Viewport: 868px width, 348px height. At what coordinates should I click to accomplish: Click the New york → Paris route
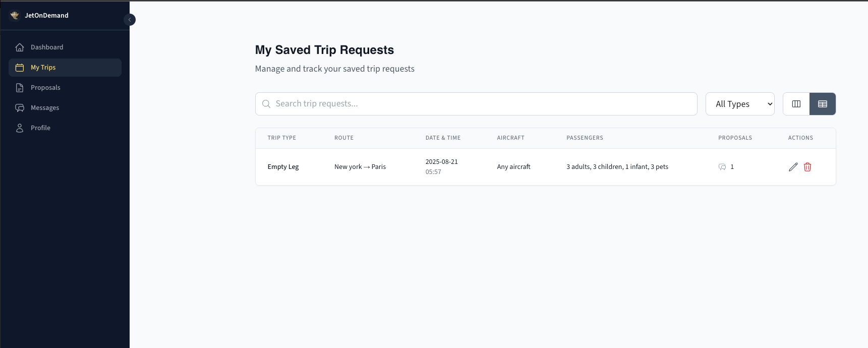[360, 167]
